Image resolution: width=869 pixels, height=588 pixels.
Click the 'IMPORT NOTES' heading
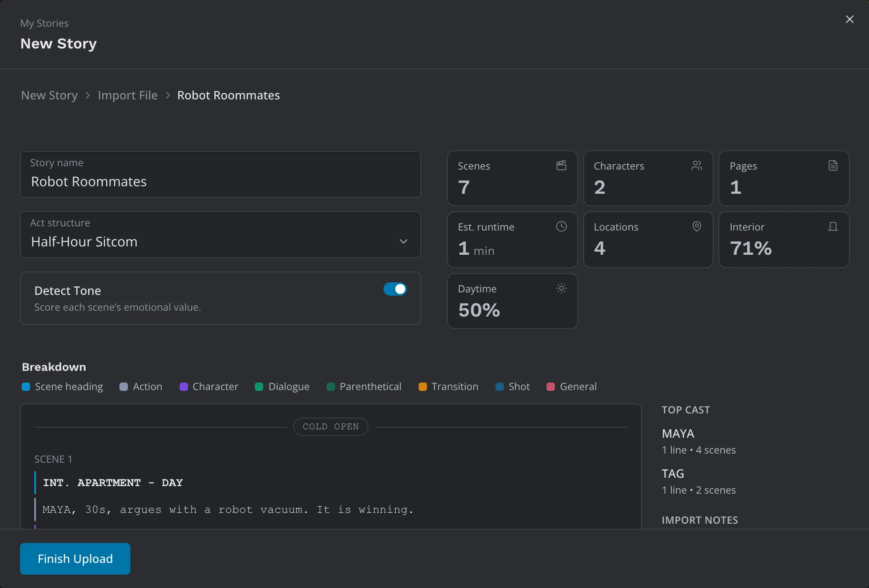coord(700,520)
